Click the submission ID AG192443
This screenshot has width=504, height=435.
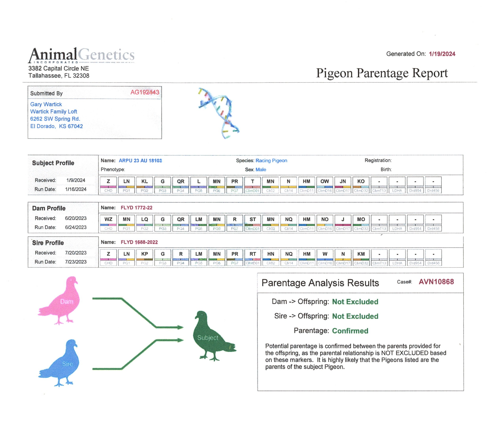click(x=145, y=92)
